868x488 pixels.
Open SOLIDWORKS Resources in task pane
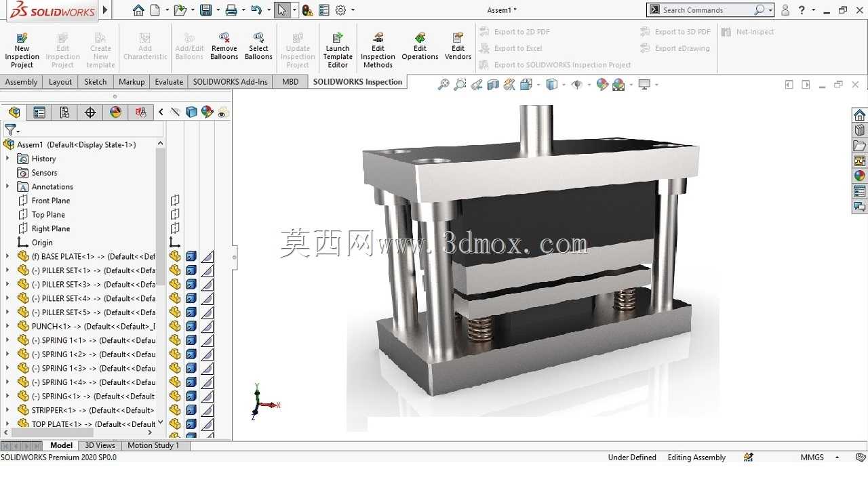(860, 115)
